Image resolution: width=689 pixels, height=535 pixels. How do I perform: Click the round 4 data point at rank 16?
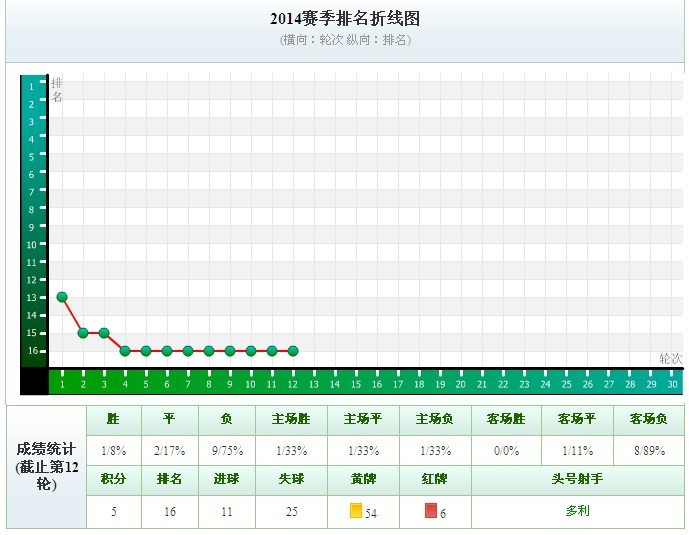click(125, 351)
